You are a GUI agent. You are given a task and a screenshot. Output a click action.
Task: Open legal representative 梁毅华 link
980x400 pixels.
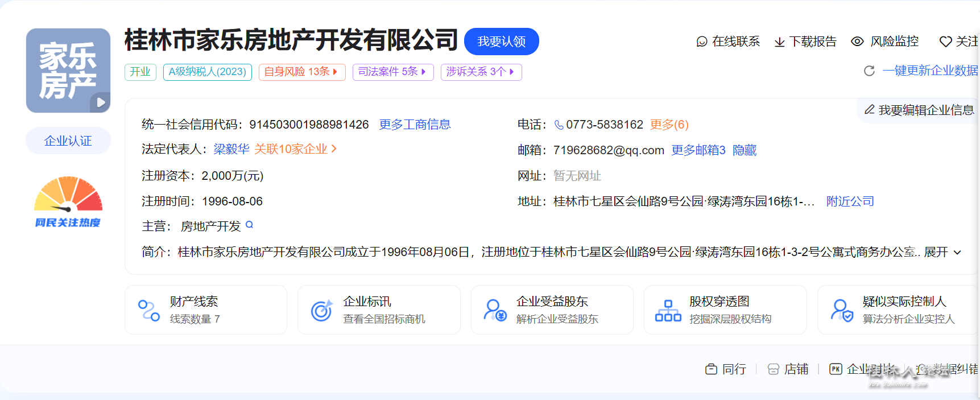[x=231, y=149]
